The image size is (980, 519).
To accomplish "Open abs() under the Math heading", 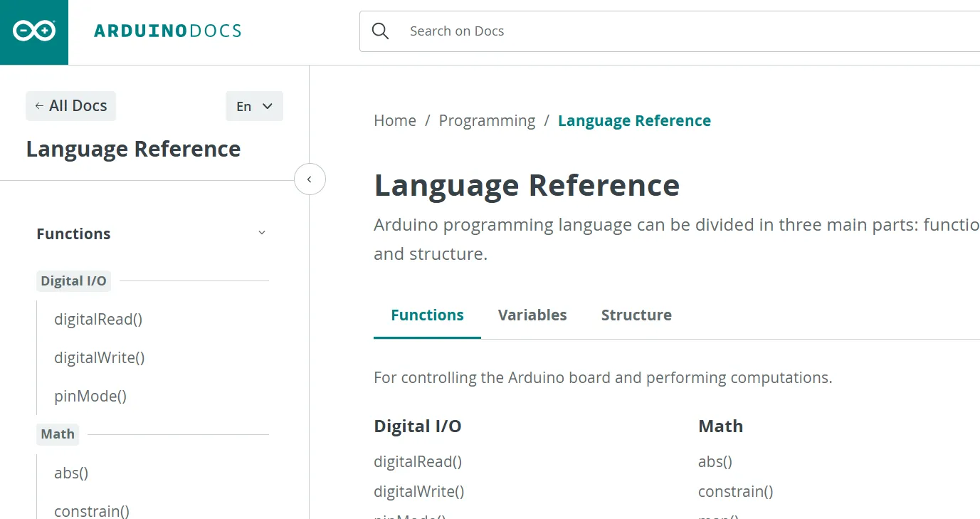I will [715, 461].
